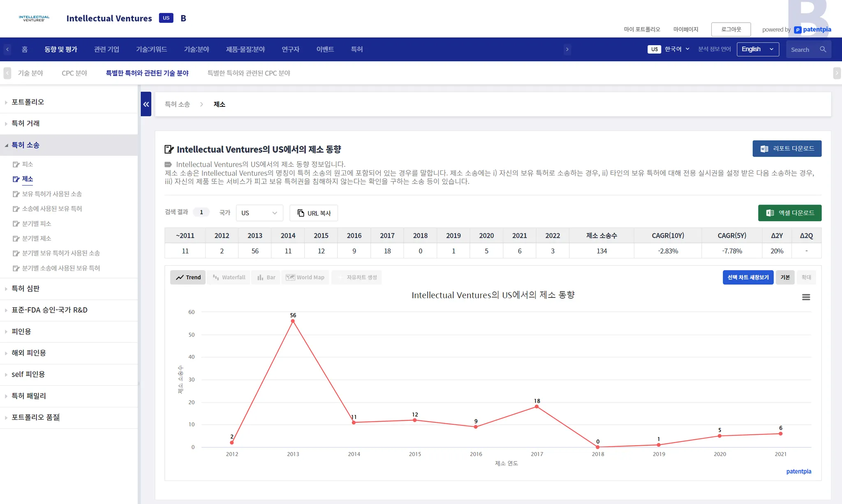
Task: Click the search magnifier icon
Action: [823, 49]
